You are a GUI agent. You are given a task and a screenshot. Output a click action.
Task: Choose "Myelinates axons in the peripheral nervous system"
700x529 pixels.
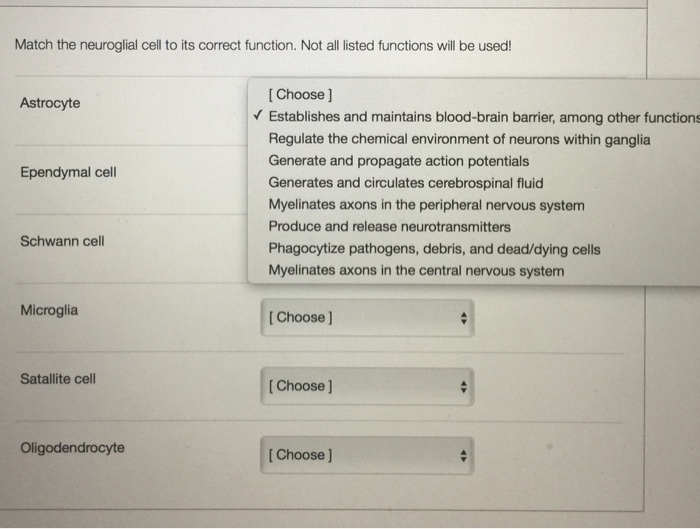(x=426, y=205)
